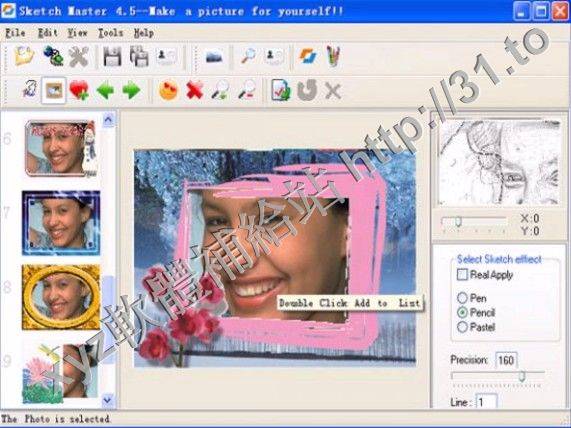Viewport: 571px width, 428px height.
Task: Click the red heart with plus icon
Action: [x=79, y=90]
